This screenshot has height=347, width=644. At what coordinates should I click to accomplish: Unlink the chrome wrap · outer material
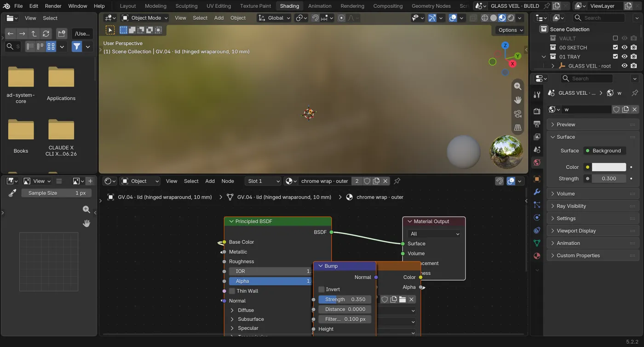pos(385,181)
